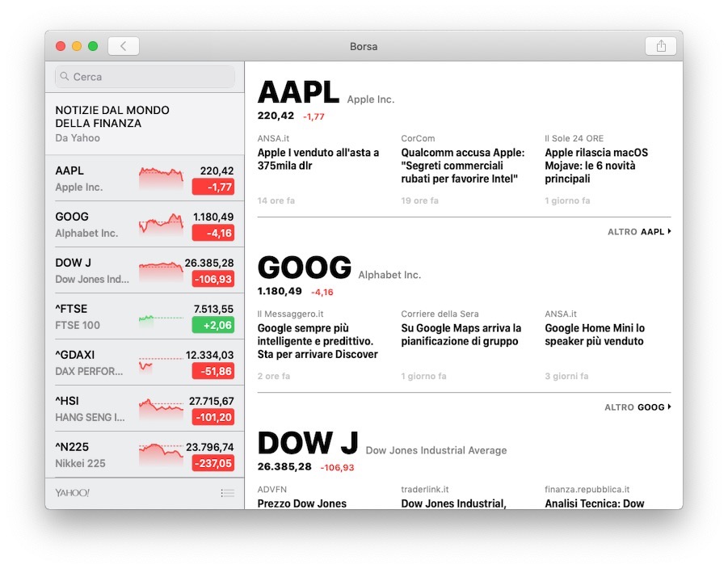Click the Dow Jones Industrial Average subtitle
Image resolution: width=728 pixels, height=569 pixels.
(x=436, y=450)
